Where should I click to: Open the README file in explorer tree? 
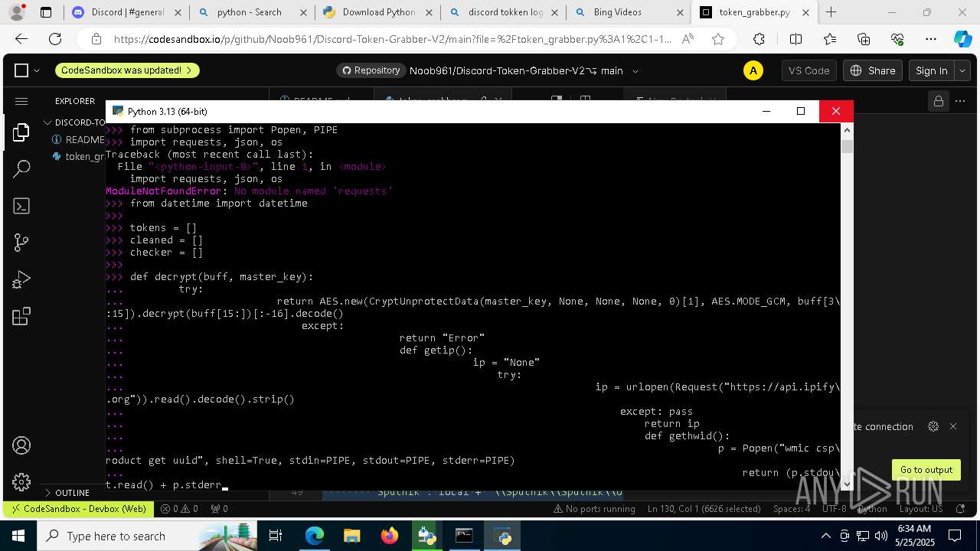(x=79, y=140)
